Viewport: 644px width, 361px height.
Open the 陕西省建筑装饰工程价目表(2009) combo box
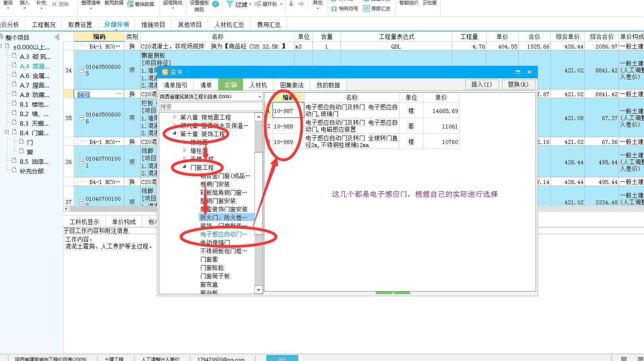[211, 97]
